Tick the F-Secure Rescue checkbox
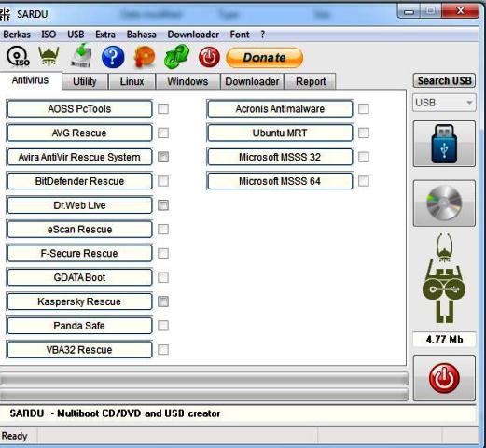486x448 pixels. (163, 253)
